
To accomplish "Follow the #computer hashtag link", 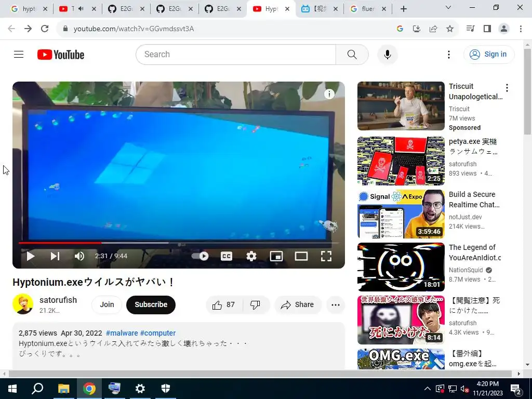I will pyautogui.click(x=158, y=333).
